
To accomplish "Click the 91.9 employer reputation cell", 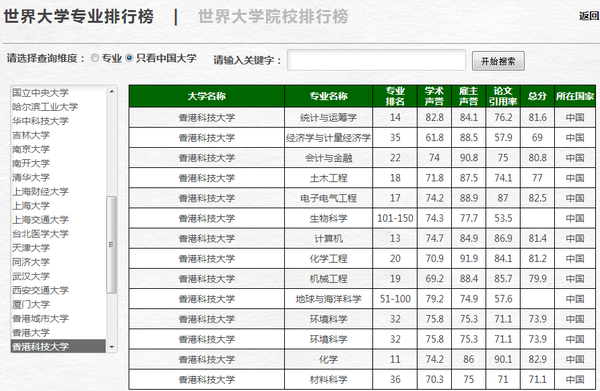I will (468, 259).
